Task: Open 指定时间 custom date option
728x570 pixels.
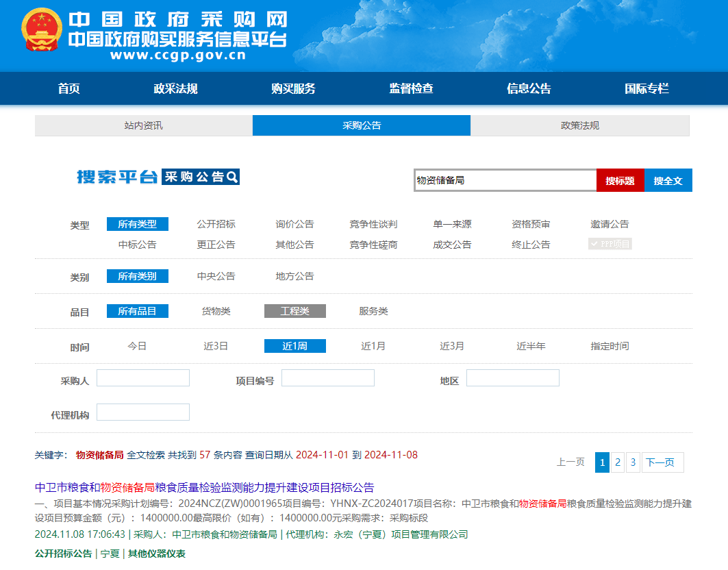Action: pyautogui.click(x=610, y=346)
